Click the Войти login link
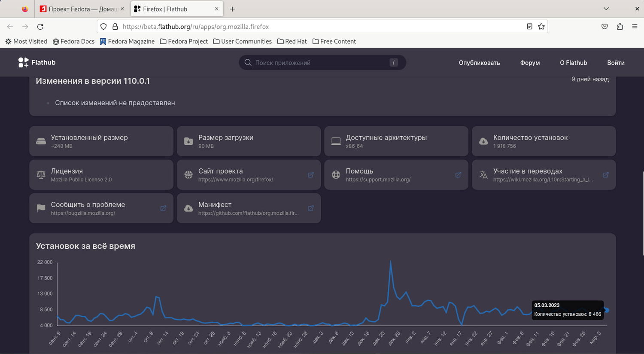 tap(616, 63)
